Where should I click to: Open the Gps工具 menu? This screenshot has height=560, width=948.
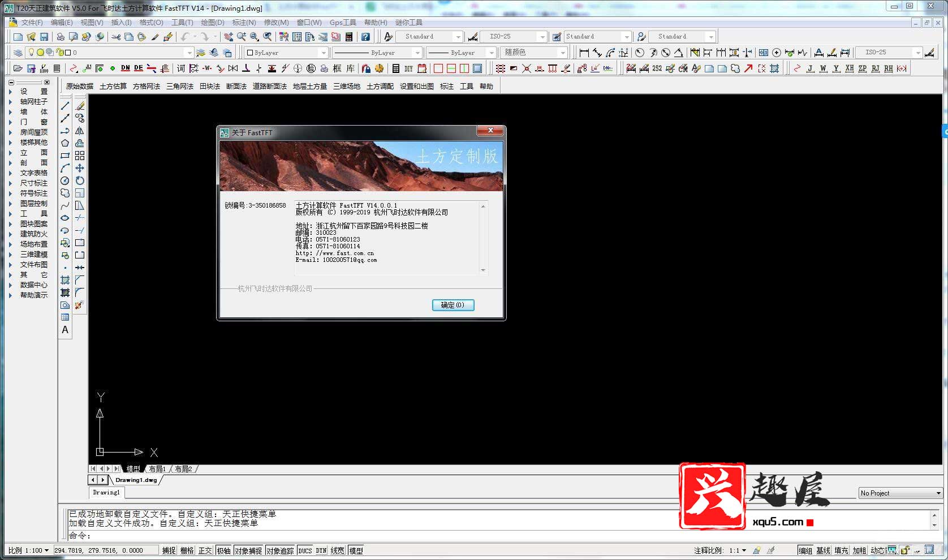tap(343, 23)
